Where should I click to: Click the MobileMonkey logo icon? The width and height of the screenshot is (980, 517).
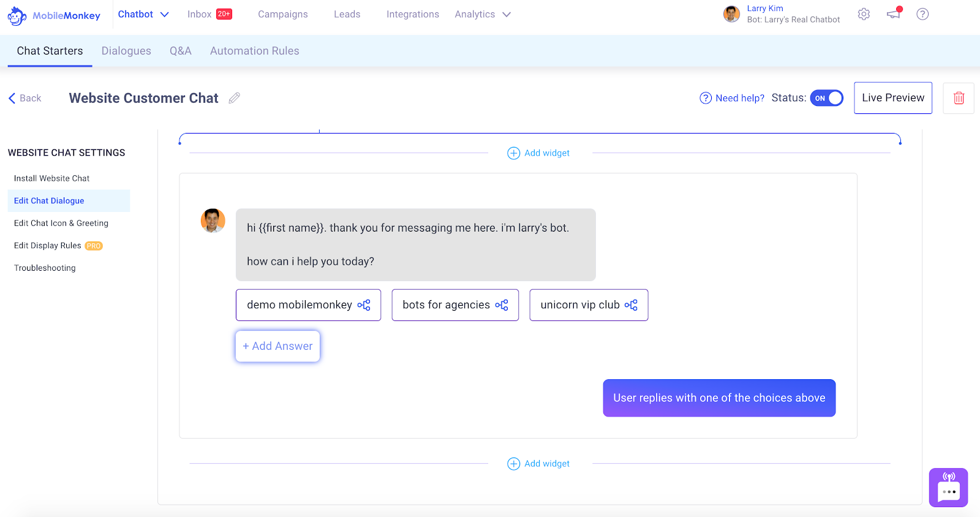[17, 16]
